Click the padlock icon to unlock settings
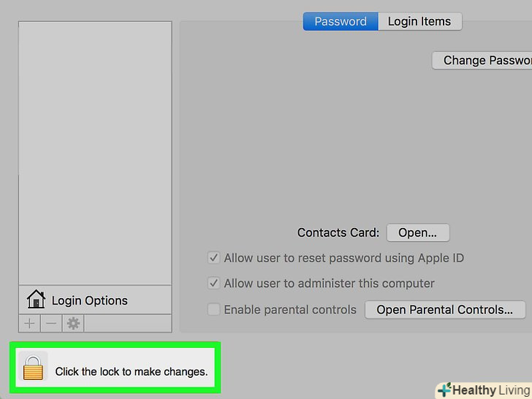The width and height of the screenshot is (532, 399). 33,367
